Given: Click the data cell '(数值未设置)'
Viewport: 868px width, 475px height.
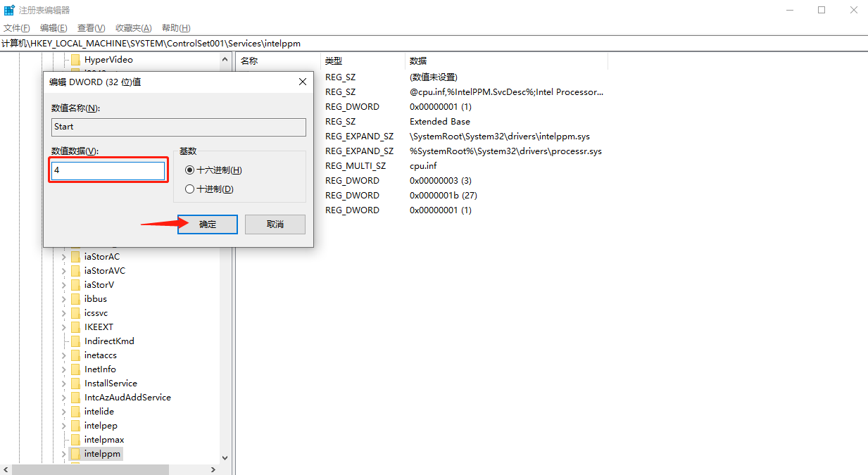Looking at the screenshot, I should point(434,77).
